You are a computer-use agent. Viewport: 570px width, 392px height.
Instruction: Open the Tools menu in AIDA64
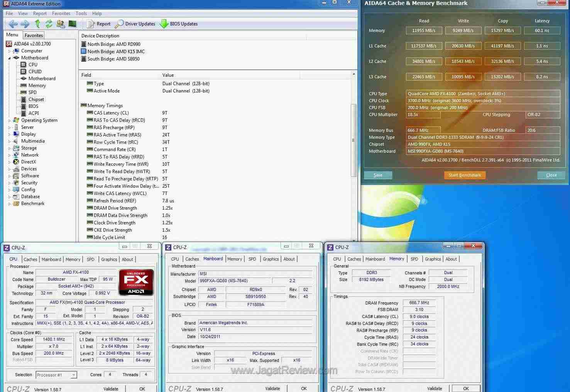(81, 13)
